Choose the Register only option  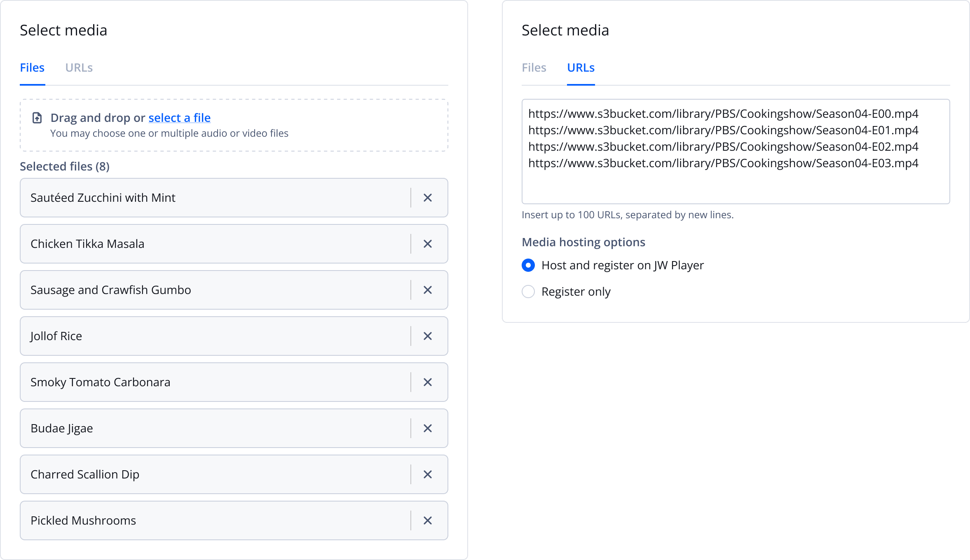528,292
